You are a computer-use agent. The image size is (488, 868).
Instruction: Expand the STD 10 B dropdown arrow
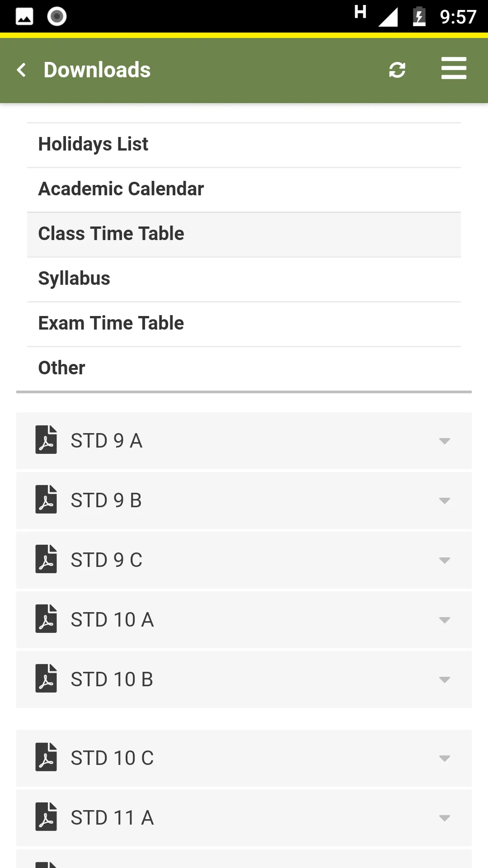pos(445,679)
